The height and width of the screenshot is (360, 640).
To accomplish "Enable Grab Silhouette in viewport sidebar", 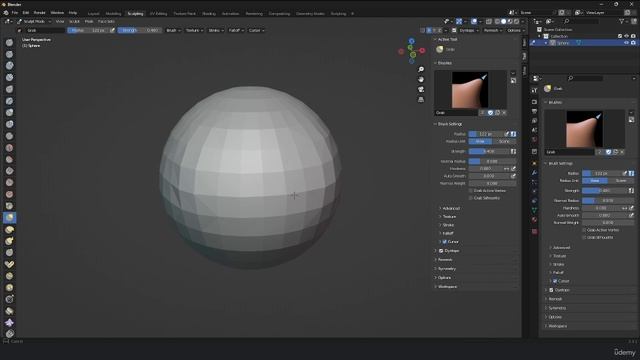I will pyautogui.click(x=471, y=198).
